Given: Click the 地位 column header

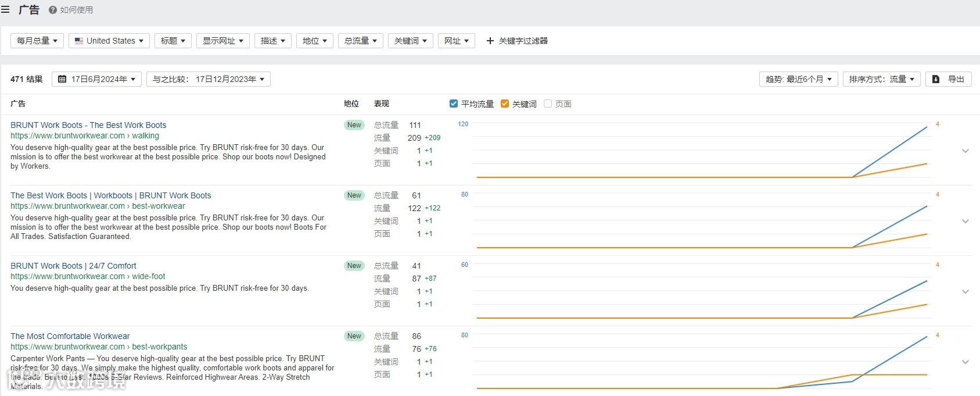Looking at the screenshot, I should pos(351,104).
